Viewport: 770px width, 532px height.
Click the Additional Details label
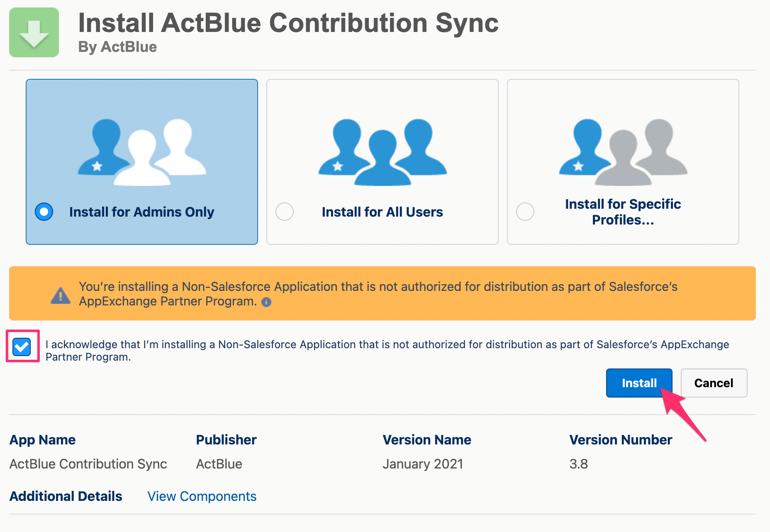coord(66,496)
